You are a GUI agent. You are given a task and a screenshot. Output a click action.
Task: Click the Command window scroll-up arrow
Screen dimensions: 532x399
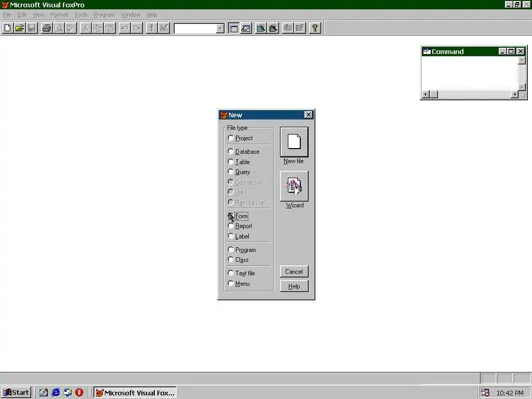(x=522, y=60)
